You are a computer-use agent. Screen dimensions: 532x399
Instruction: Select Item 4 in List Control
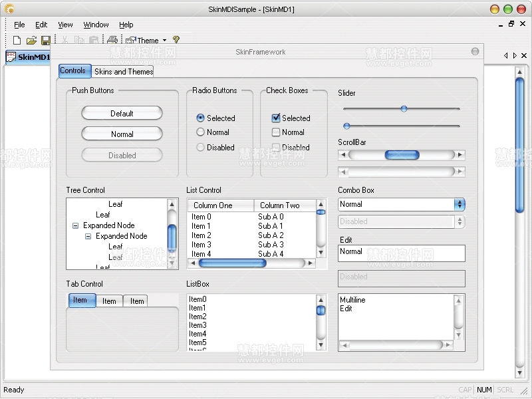click(201, 254)
